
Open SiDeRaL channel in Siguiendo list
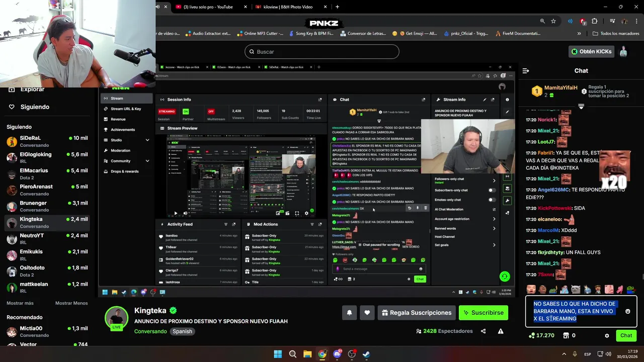coord(47,141)
